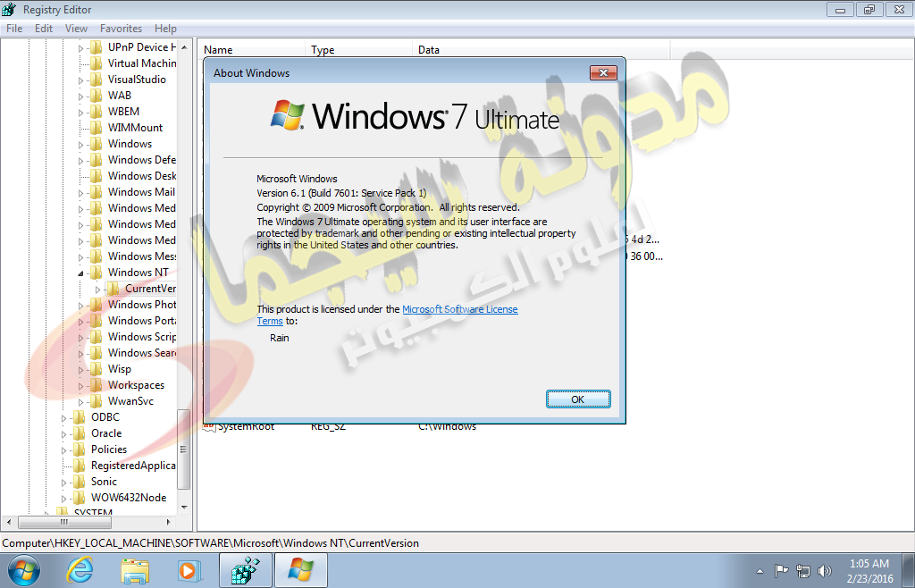
Task: Expand the VisualStudio key
Action: point(80,80)
